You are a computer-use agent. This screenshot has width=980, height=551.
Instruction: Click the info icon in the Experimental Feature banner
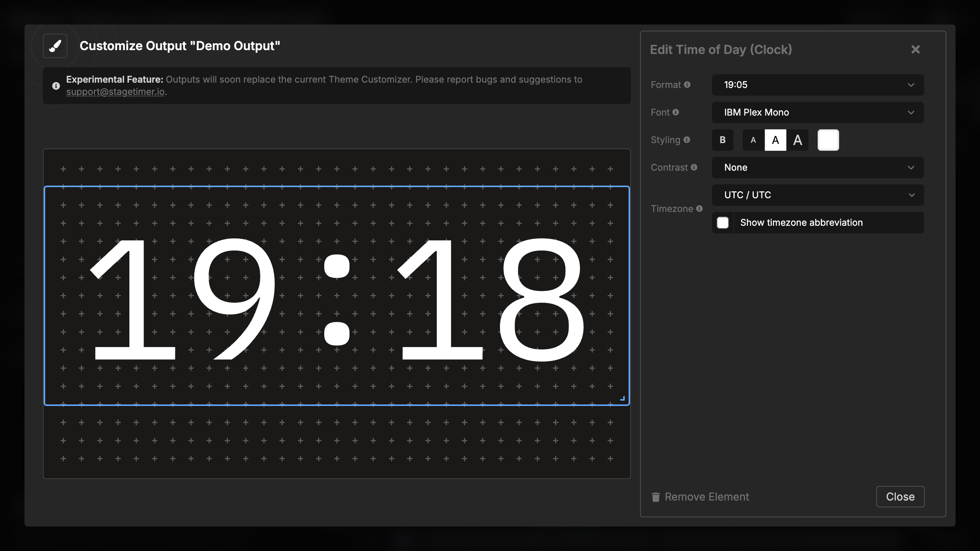coord(56,86)
